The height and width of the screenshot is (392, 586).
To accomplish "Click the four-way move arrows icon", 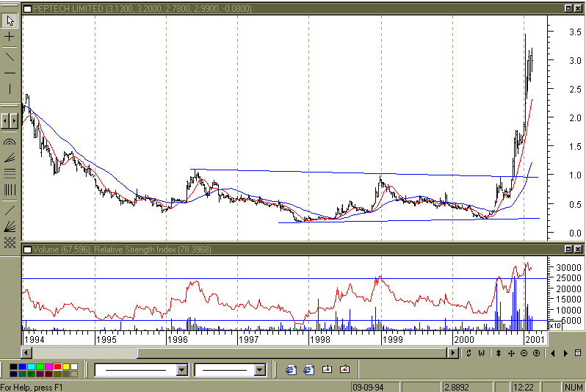I will 511,353.
